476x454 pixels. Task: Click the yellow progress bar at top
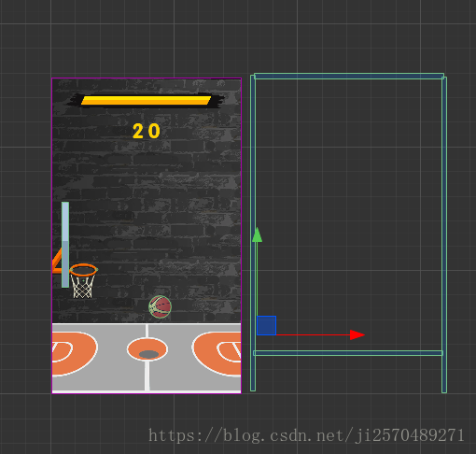(x=146, y=101)
